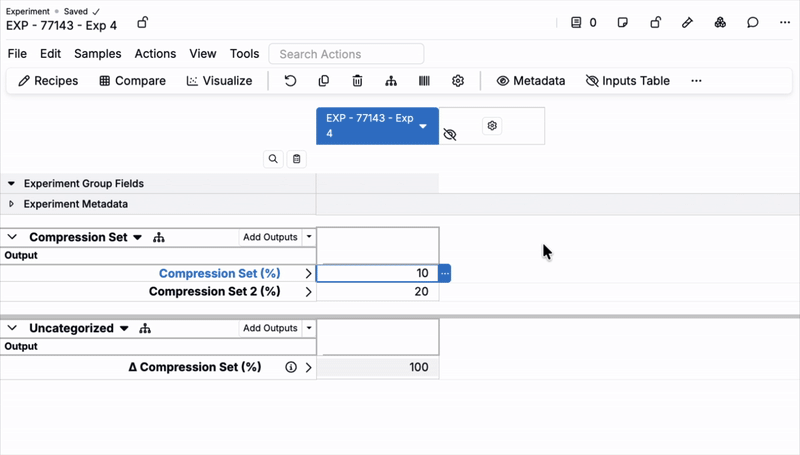Click the settings gear icon in toolbar
Viewport: 800px width, 455px height.
pyautogui.click(x=458, y=81)
